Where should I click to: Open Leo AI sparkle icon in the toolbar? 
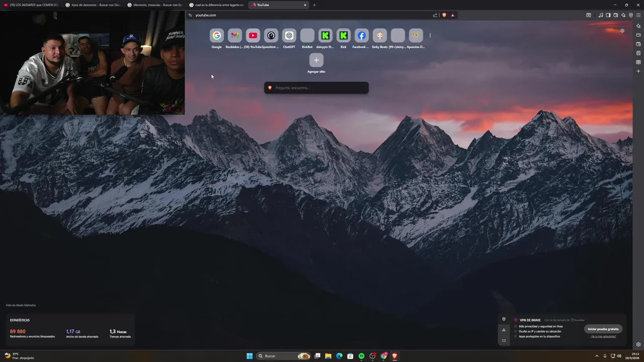click(623, 15)
